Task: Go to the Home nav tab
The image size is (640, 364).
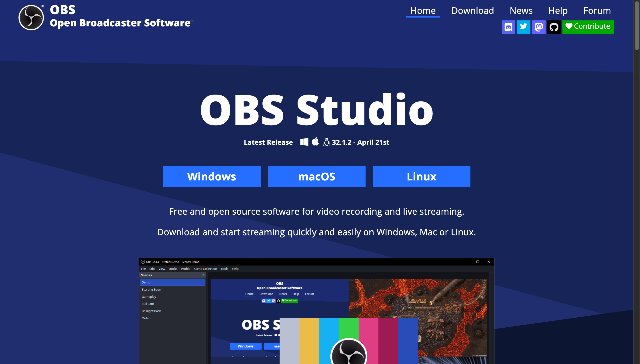Action: tap(423, 11)
